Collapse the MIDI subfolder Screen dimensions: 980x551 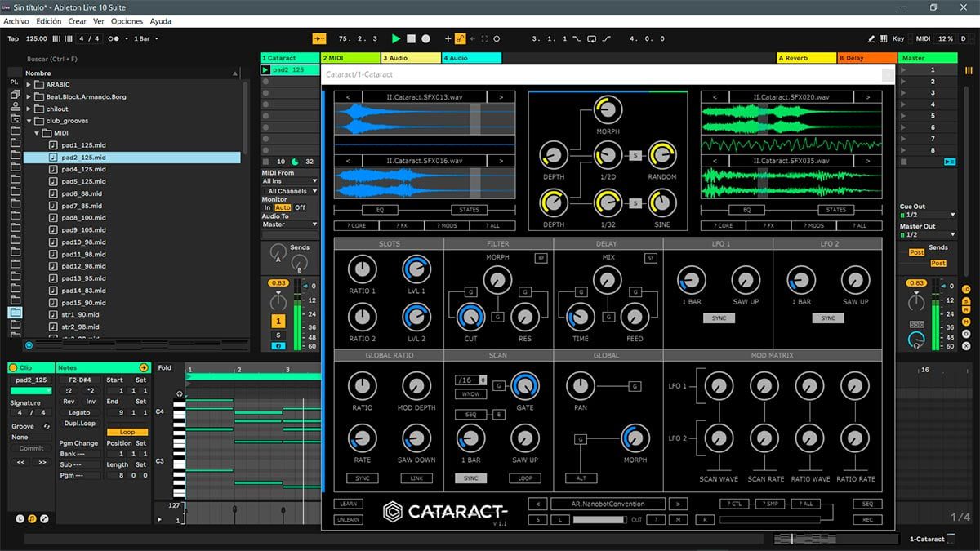coord(37,133)
